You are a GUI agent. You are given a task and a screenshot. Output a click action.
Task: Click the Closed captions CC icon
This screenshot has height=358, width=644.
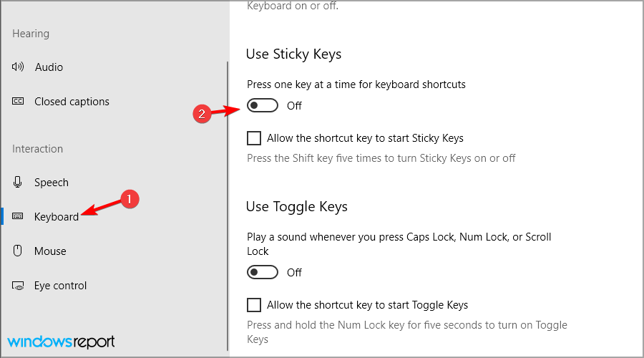[19, 102]
